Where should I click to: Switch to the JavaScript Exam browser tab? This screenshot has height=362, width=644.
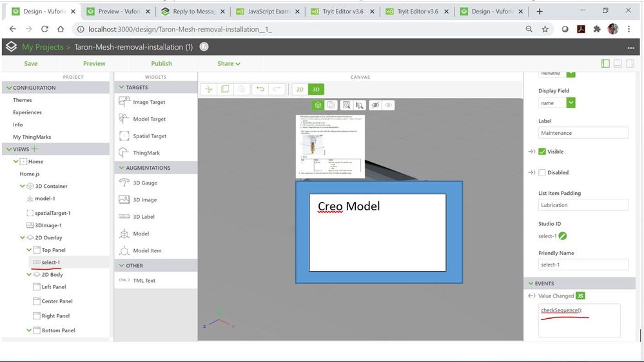tap(268, 12)
